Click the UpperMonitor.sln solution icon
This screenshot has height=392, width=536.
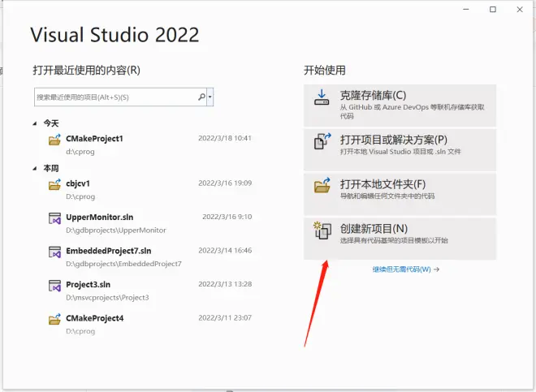[x=54, y=218]
